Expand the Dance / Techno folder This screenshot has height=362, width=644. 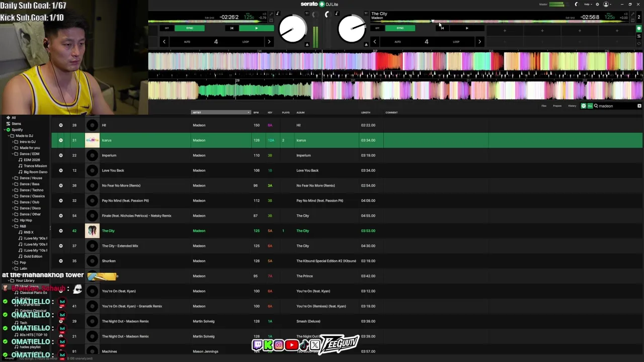pyautogui.click(x=13, y=190)
